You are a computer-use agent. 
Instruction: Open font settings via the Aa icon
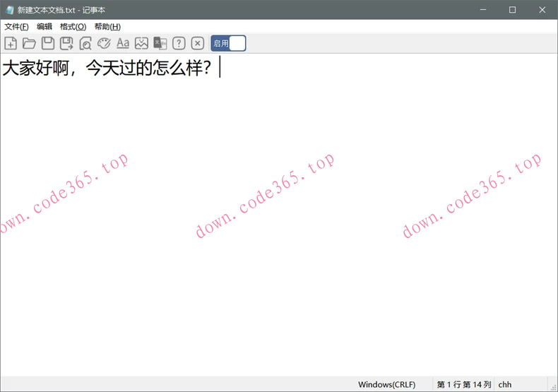point(123,43)
